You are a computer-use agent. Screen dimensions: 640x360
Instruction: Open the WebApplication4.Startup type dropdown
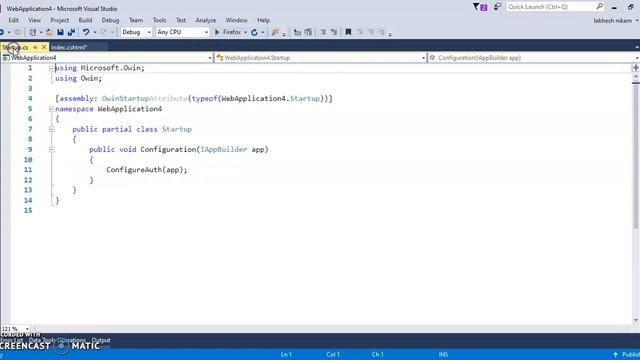point(320,58)
